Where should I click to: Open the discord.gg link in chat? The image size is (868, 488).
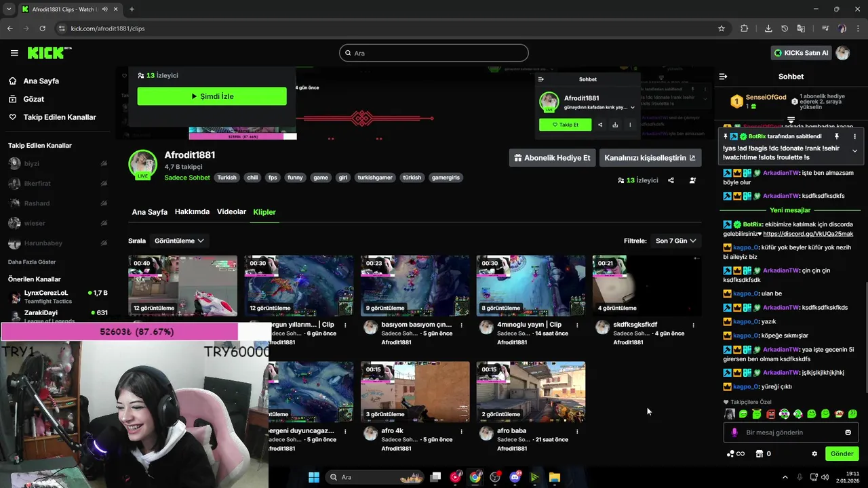click(x=808, y=234)
